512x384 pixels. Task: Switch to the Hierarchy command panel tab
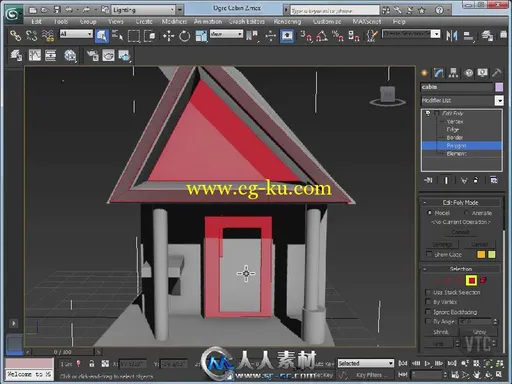[453, 73]
